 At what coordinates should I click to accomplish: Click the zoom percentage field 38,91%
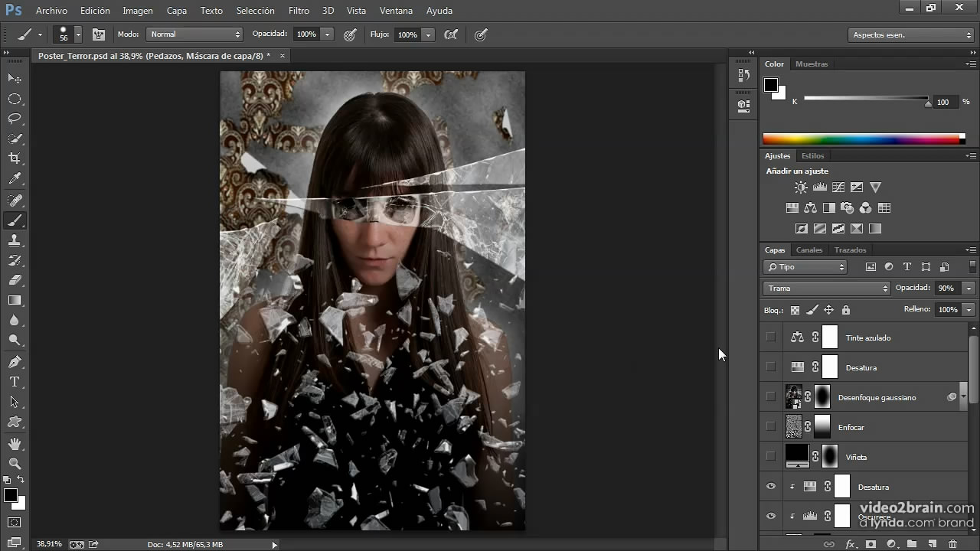click(x=49, y=544)
